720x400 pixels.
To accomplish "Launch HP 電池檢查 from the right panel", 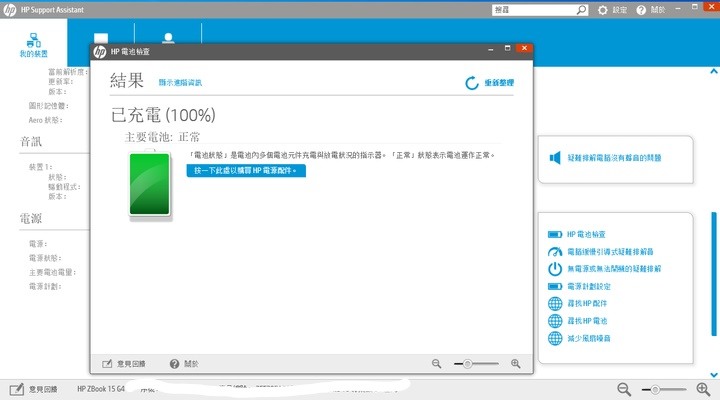I will tap(577, 234).
